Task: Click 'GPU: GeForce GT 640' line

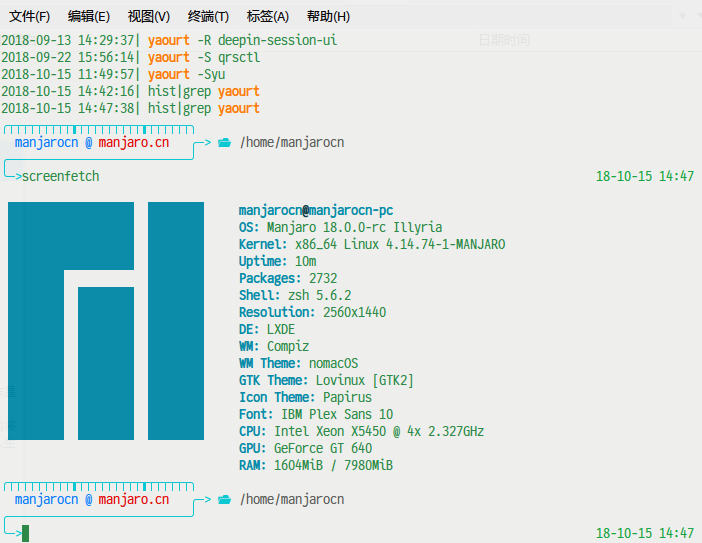Action: point(305,449)
